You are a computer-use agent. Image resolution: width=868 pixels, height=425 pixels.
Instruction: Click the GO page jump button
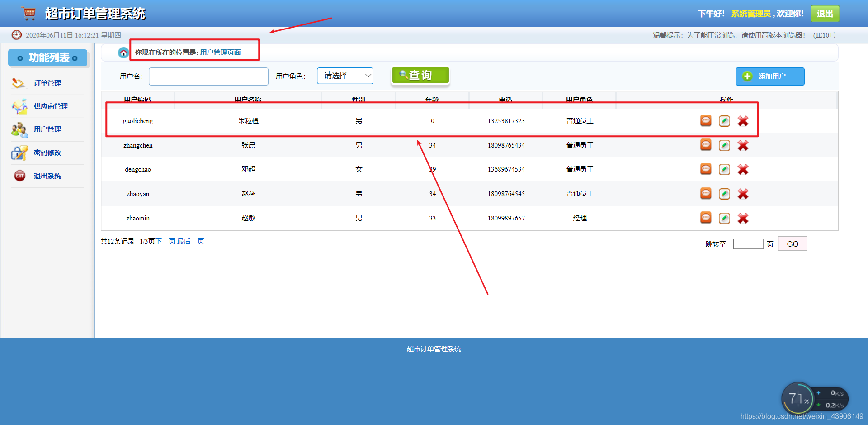(x=793, y=244)
